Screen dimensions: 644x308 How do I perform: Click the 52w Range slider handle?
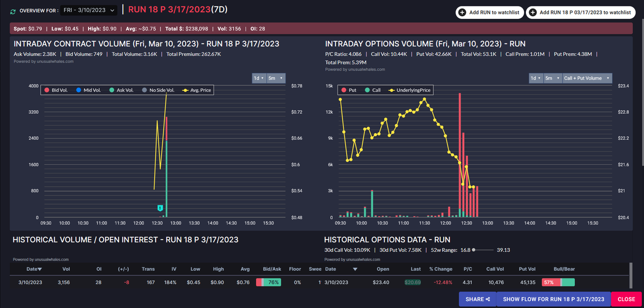click(473, 249)
